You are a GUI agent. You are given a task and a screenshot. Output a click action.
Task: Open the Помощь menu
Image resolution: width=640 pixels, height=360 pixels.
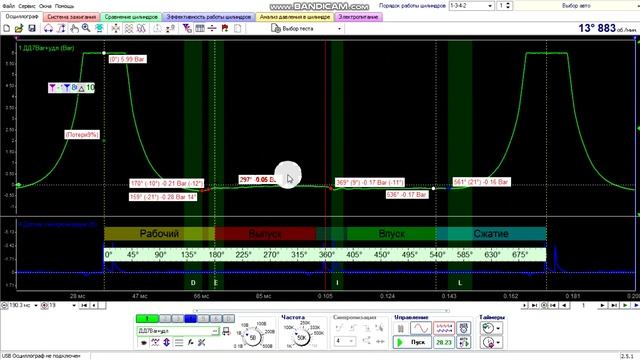coord(64,6)
